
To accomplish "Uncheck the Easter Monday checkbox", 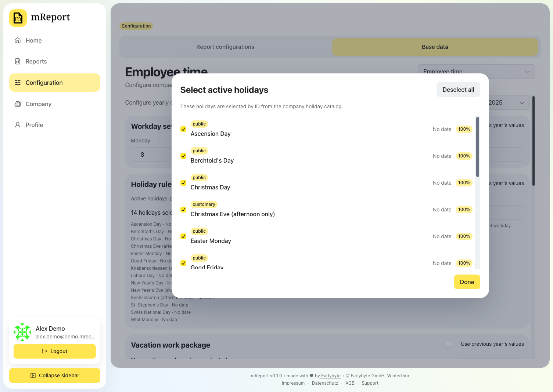I will click(183, 236).
